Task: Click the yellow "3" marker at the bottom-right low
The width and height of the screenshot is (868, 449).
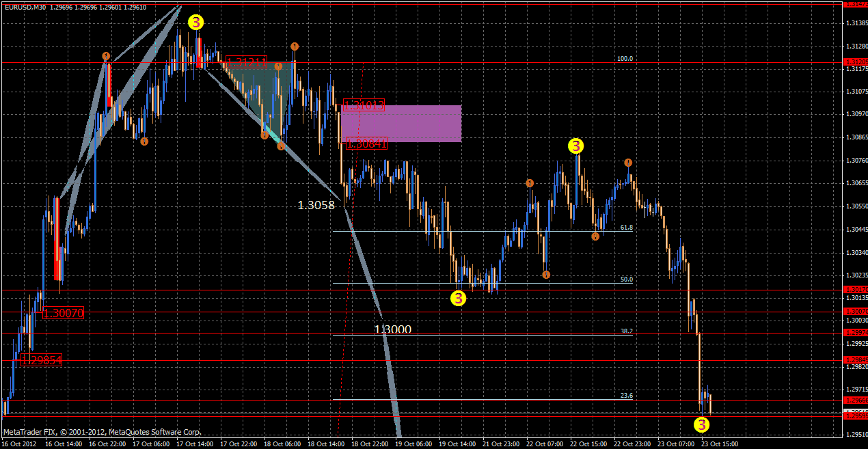Action: [701, 426]
